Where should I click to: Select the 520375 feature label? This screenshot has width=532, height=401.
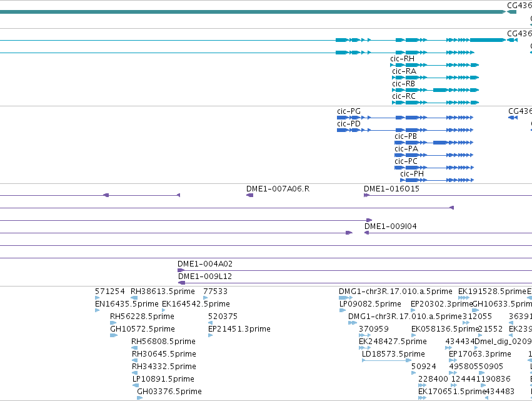[x=223, y=317]
